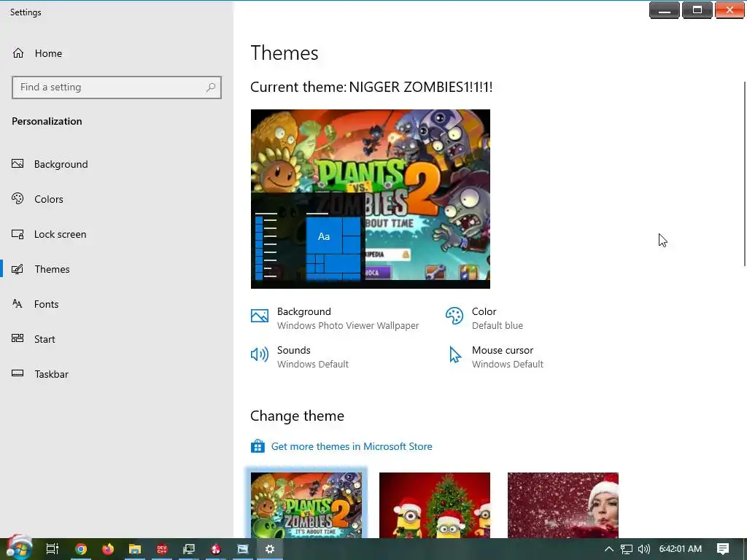
Task: Click the Colors palette icon in sidebar
Action: (18, 198)
